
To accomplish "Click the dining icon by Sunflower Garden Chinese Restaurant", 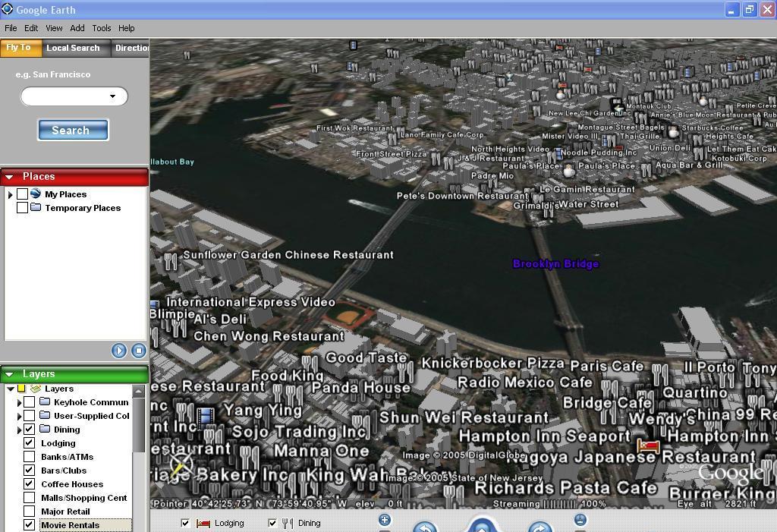I will pyautogui.click(x=171, y=261).
